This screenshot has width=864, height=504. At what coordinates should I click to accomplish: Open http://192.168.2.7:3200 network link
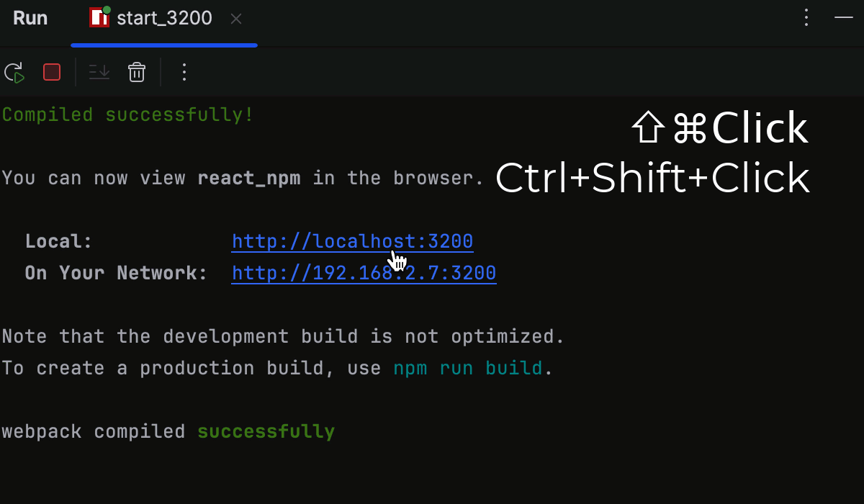tap(364, 274)
